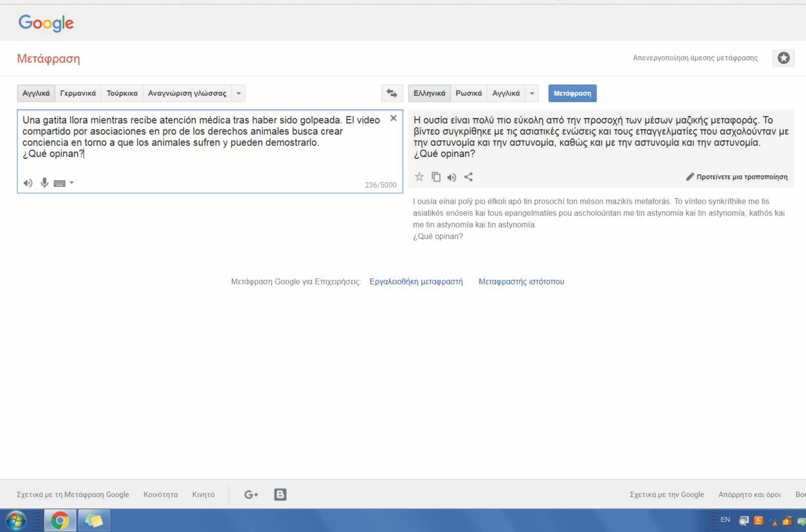Select Γερμανικά as source language
806x532 pixels.
78,93
